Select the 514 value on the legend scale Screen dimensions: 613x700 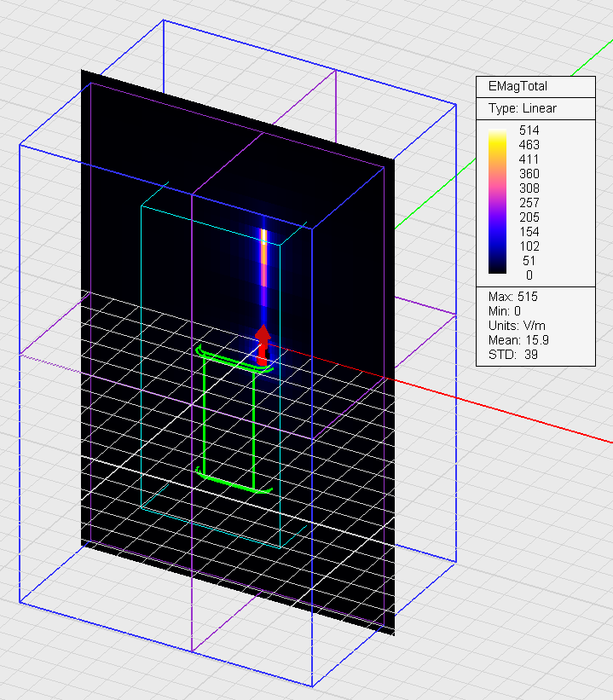click(x=529, y=130)
